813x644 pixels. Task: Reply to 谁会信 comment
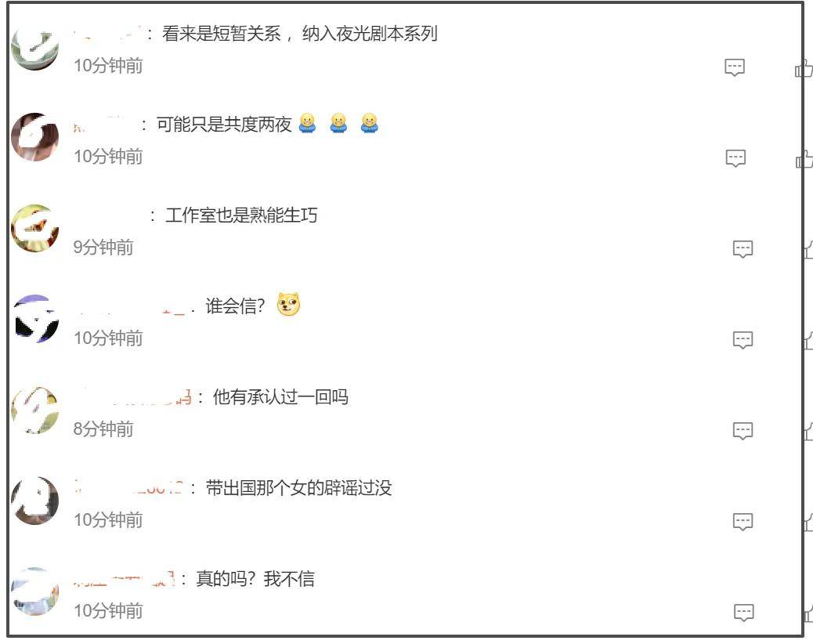tap(743, 340)
